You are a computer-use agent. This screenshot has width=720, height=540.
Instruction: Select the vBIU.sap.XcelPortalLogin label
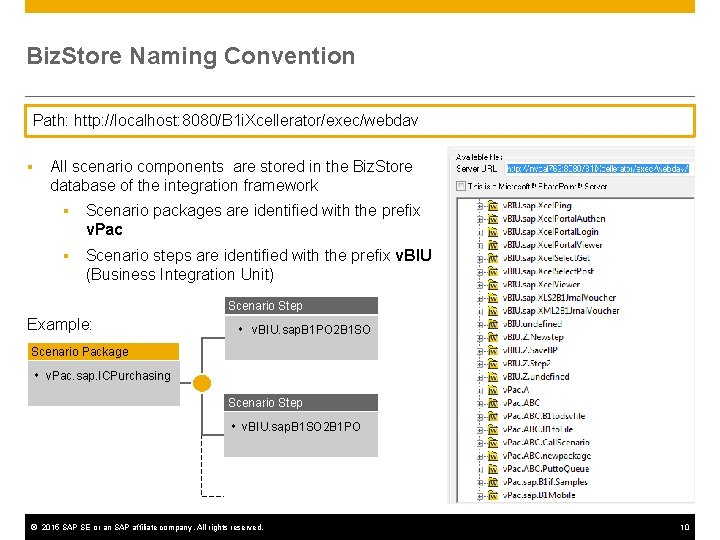(550, 232)
